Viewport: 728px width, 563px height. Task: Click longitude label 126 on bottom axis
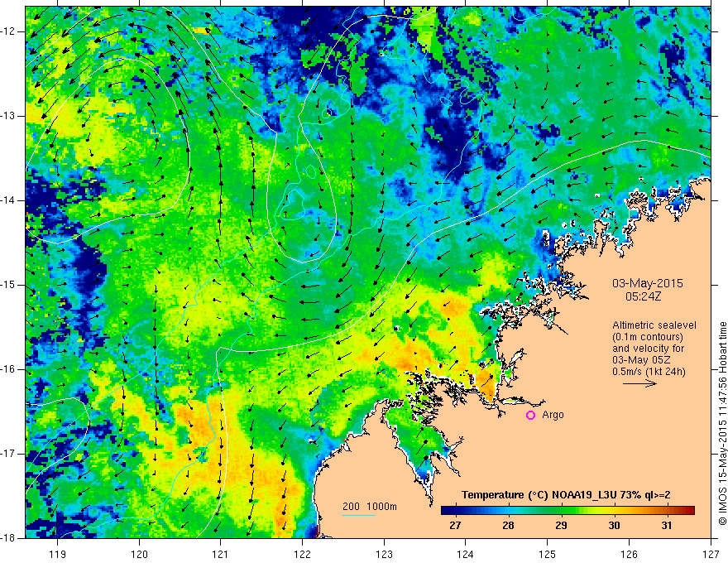click(629, 554)
